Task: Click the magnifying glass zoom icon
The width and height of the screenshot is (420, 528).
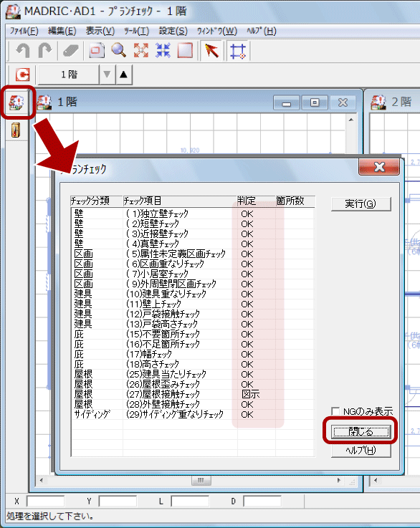Action: coord(118,51)
